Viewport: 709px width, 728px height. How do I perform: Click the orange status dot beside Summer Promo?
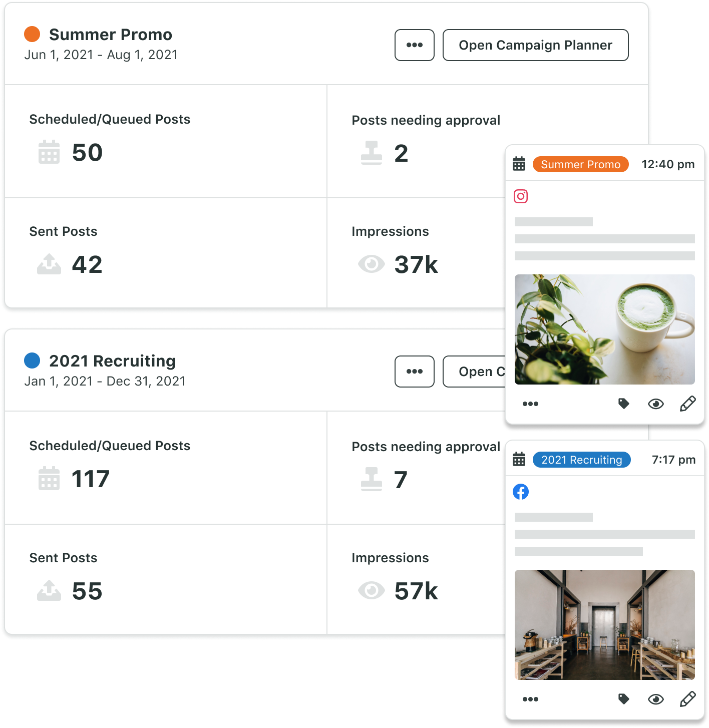[x=32, y=34]
